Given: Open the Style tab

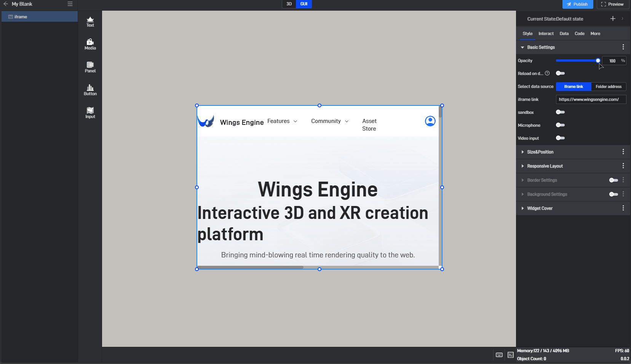Looking at the screenshot, I should [x=527, y=34].
